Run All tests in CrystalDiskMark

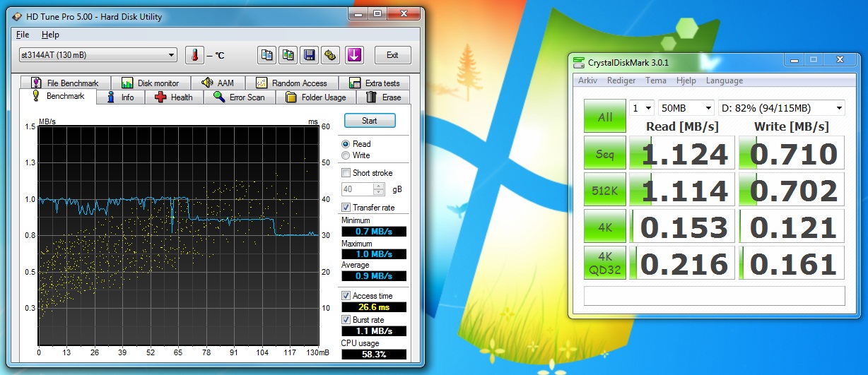coord(605,116)
